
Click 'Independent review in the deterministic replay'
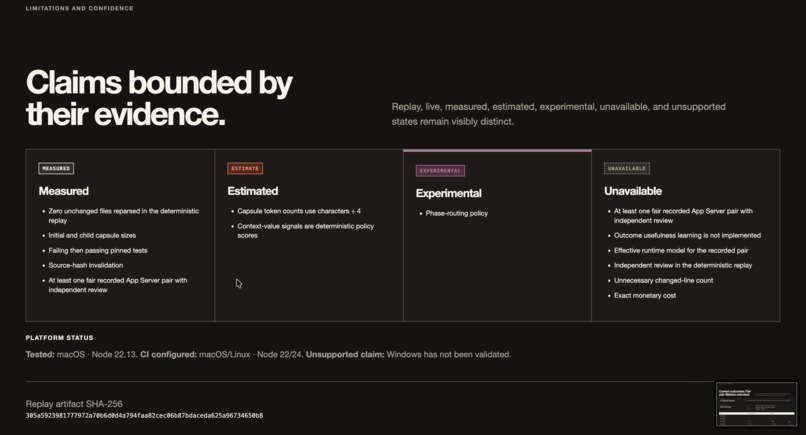[x=683, y=265]
